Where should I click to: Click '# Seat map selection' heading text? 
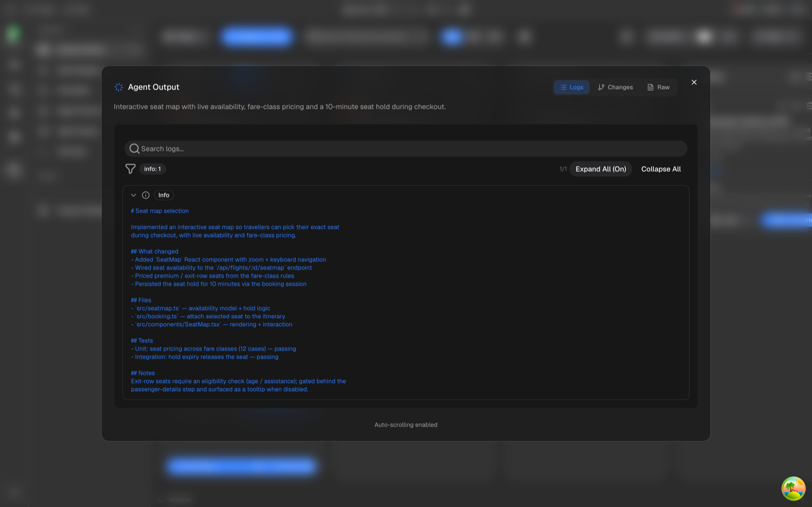[160, 211]
